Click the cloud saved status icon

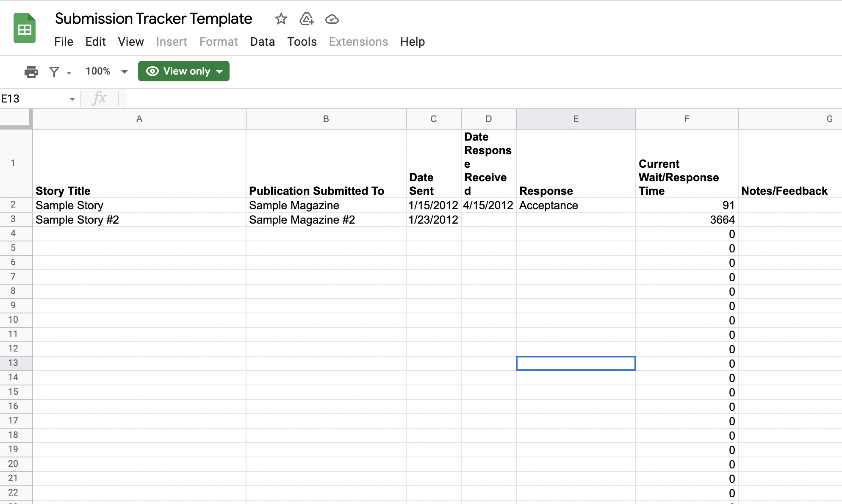(x=332, y=19)
